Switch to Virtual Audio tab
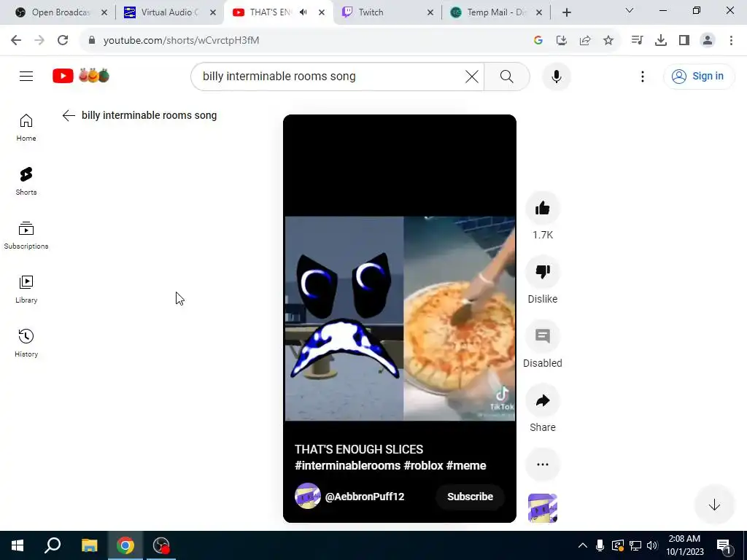This screenshot has height=560, width=747. (169, 12)
